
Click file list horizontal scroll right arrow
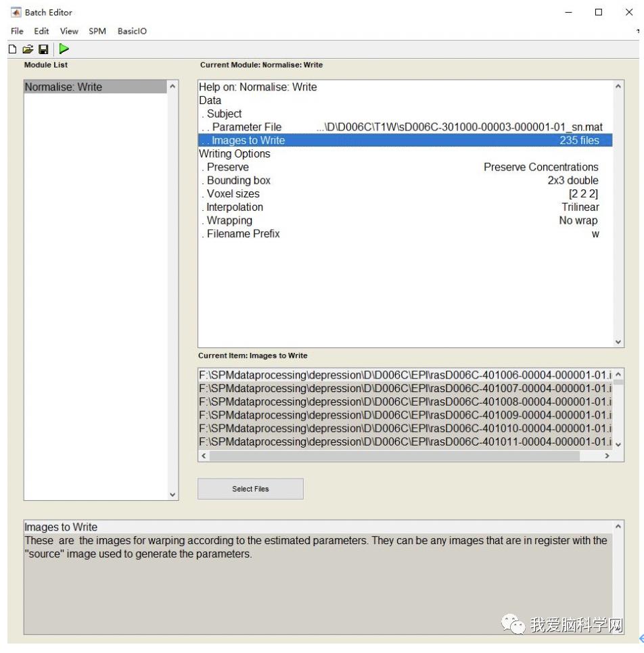607,456
